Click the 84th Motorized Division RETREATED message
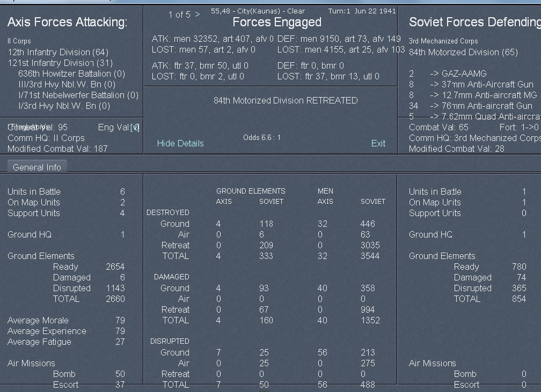 tap(286, 101)
